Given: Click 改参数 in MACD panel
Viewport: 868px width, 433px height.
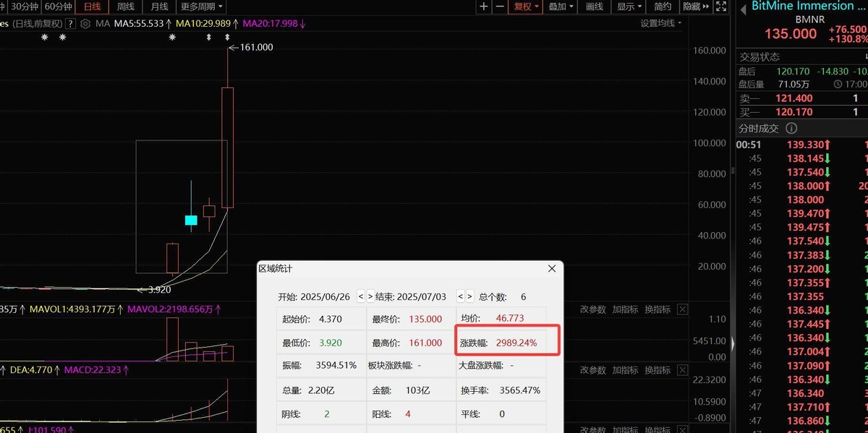Looking at the screenshot, I should 593,370.
